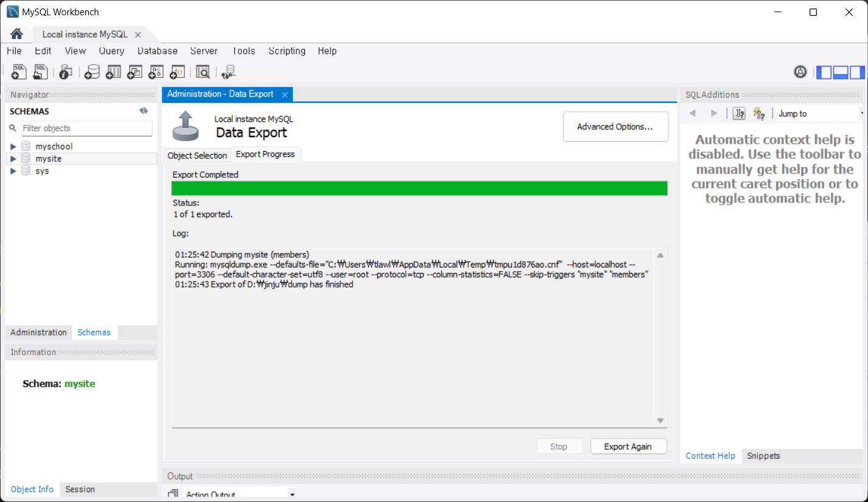The image size is (868, 502).
Task: Open Workbench preferences gear icon
Action: pos(800,72)
